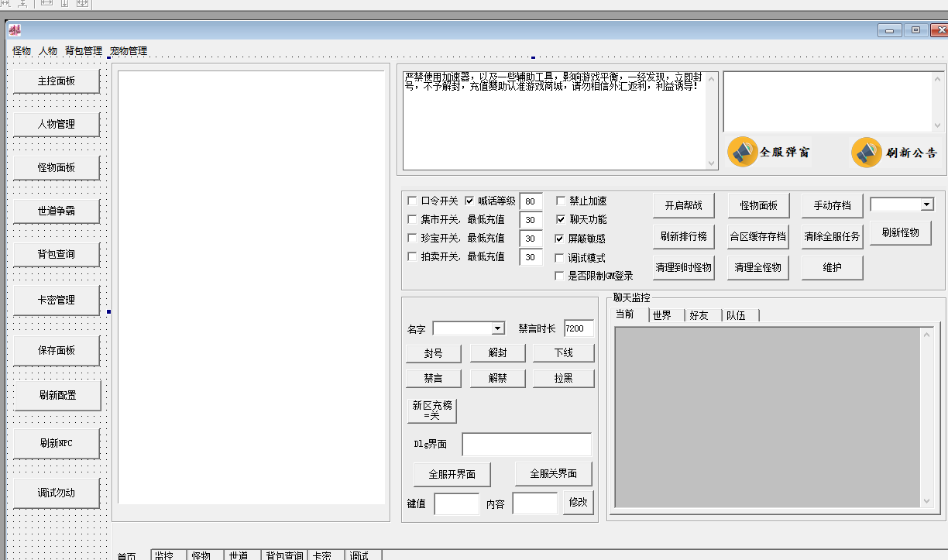Click the 人物管理 sidebar button

(57, 124)
